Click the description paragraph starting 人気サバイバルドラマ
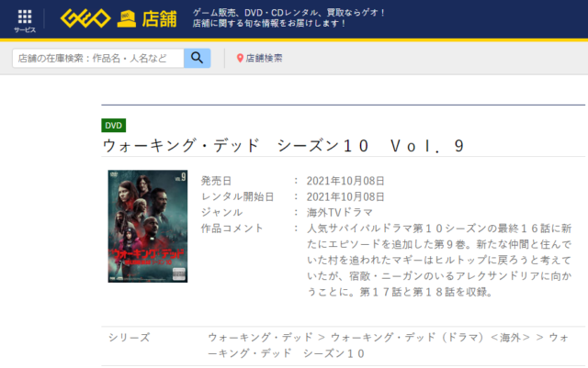588x368 pixels. [439, 260]
